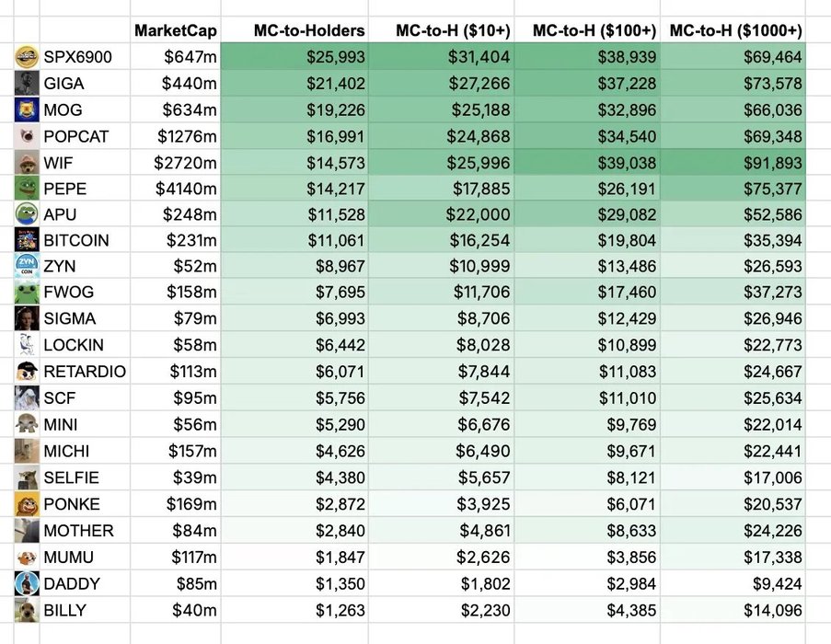The image size is (831, 644).
Task: Click the WIF market cap cell $2720m
Action: [190, 163]
